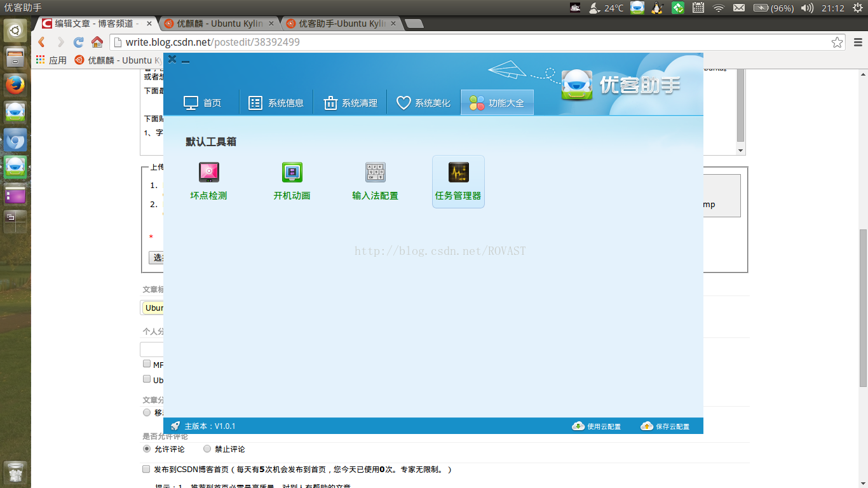Launch the 开机动画 boot animation tool
Image resolution: width=868 pixels, height=488 pixels.
[x=292, y=182]
